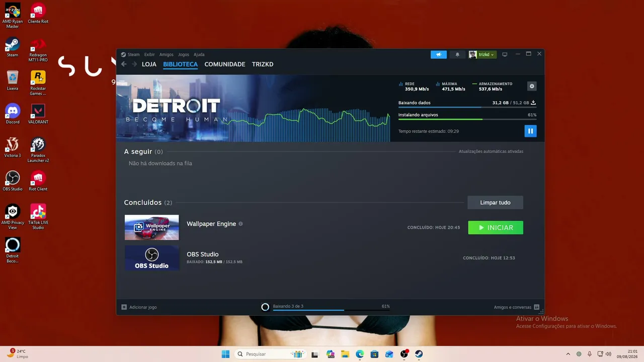Open the Steam announcements megaphone button
The width and height of the screenshot is (644, 362).
point(439,54)
